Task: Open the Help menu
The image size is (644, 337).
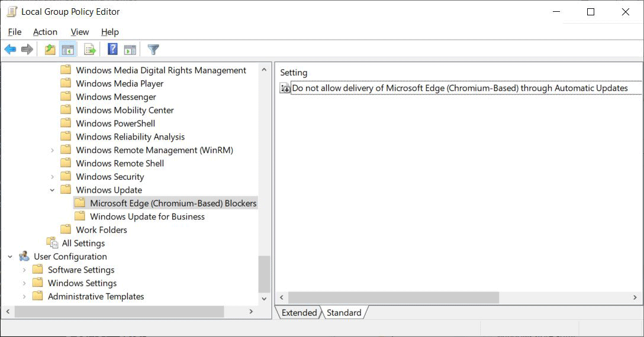Action: (110, 32)
